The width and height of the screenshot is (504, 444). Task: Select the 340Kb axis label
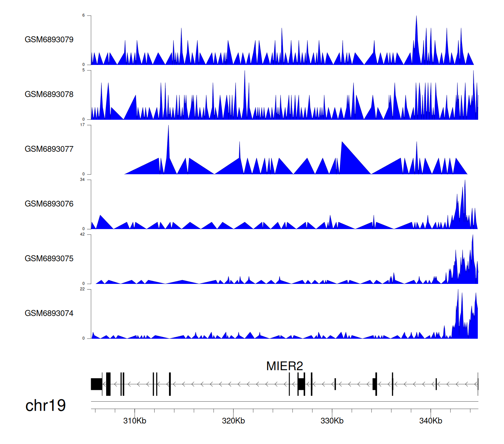(x=431, y=421)
